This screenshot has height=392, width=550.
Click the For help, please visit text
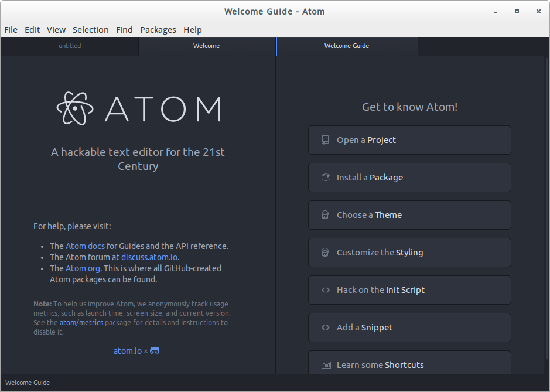click(x=72, y=226)
